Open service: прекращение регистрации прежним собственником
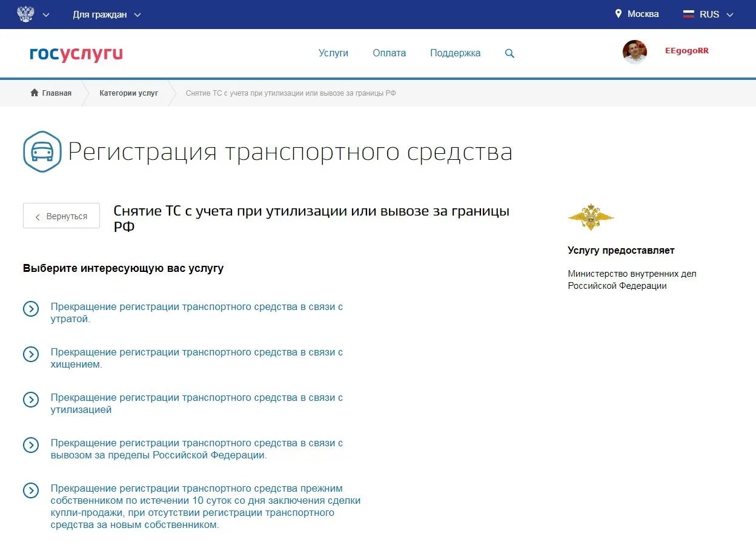This screenshot has width=756, height=548. coord(206,507)
